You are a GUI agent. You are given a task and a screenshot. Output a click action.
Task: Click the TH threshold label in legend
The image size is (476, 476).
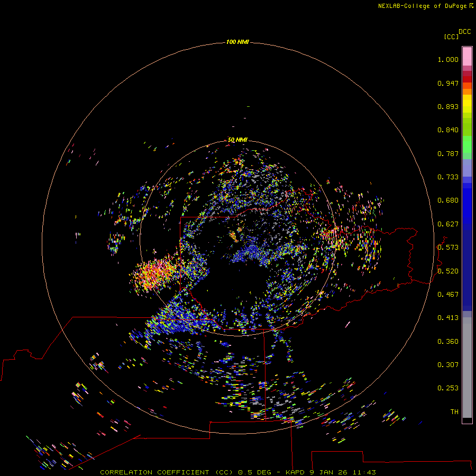click(454, 412)
